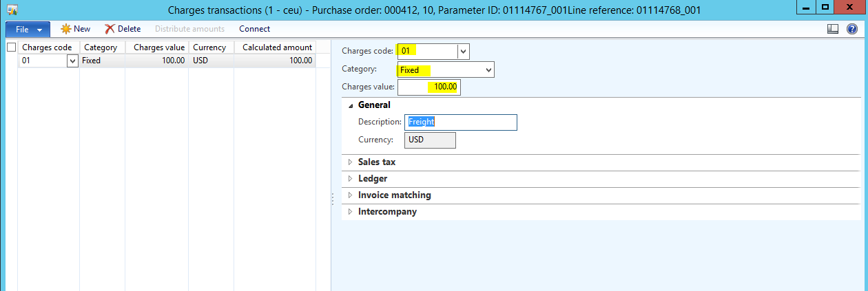Expand the Ledger section
This screenshot has width=868, height=291.
tap(372, 179)
